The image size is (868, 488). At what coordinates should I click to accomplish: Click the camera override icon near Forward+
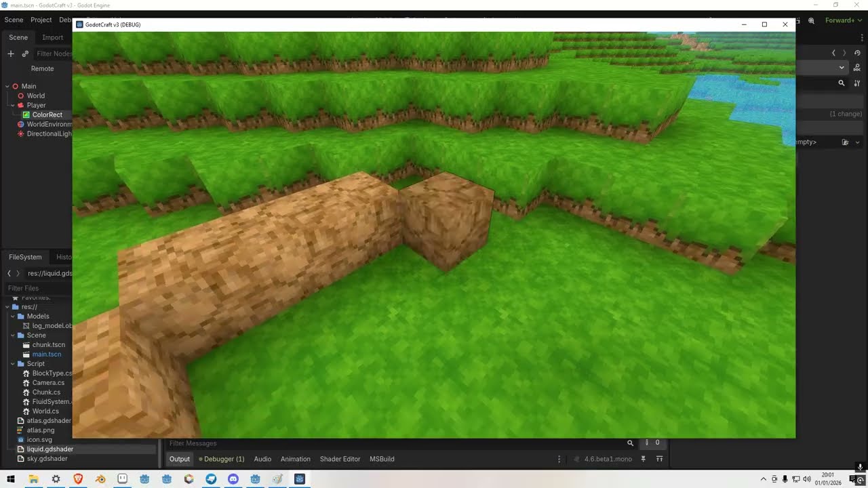tap(811, 21)
